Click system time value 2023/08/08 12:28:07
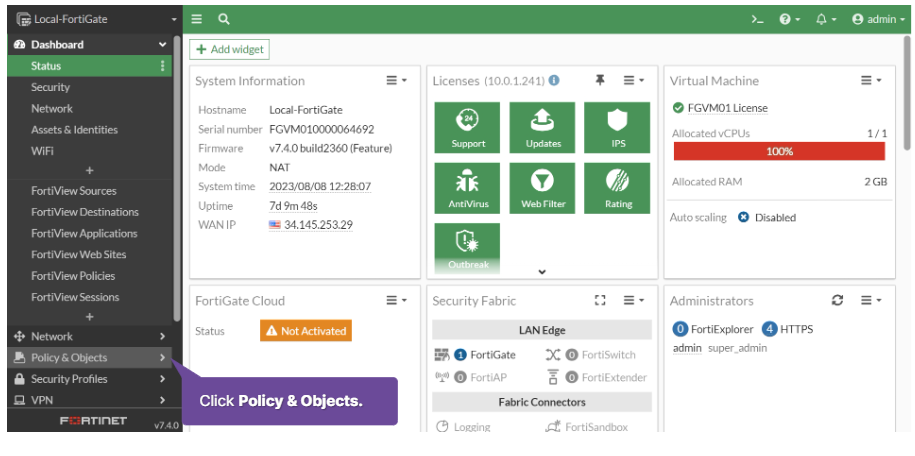Screen dimensions: 915x456 320,187
